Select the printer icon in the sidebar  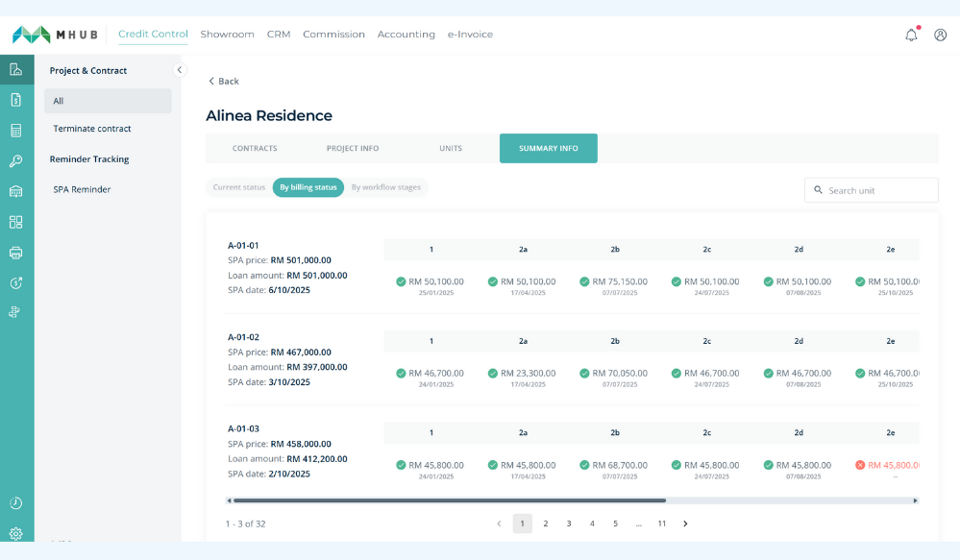click(x=14, y=251)
